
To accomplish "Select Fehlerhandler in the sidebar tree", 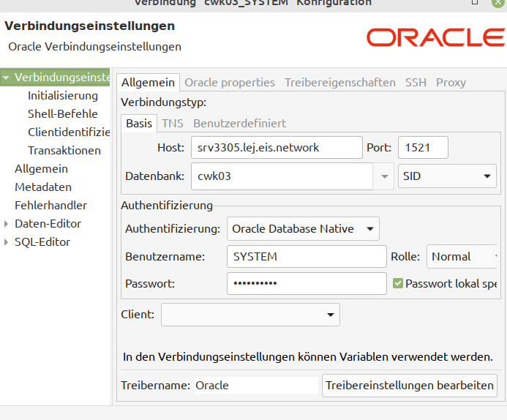I will click(50, 206).
